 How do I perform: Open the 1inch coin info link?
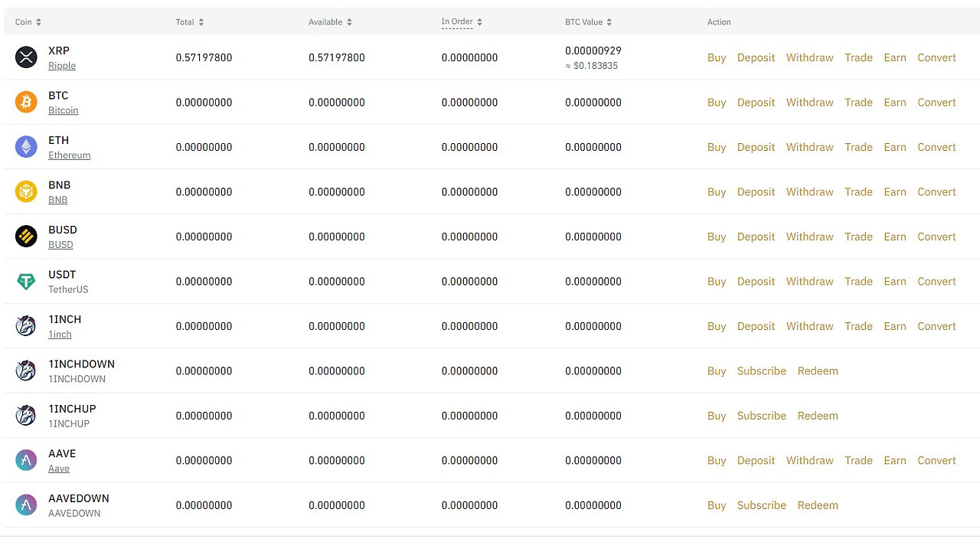point(60,335)
